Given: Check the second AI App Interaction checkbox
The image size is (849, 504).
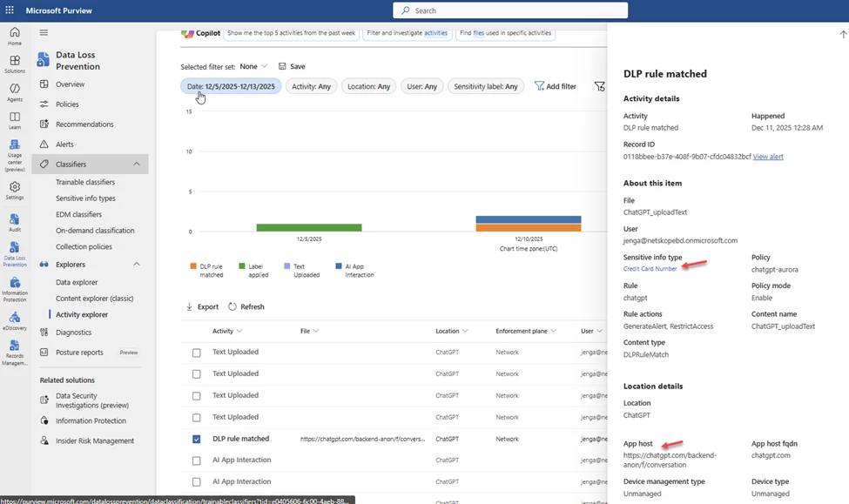Looking at the screenshot, I should click(197, 482).
